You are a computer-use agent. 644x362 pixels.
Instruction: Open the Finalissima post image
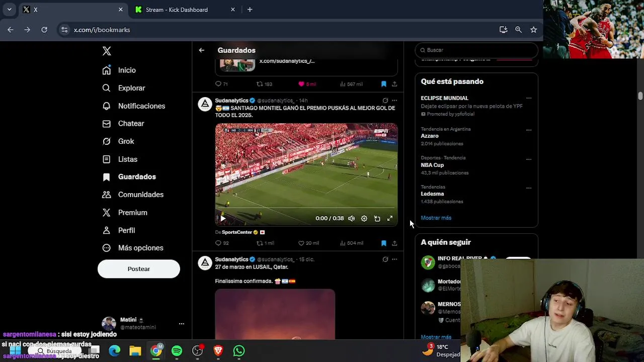pos(275,314)
